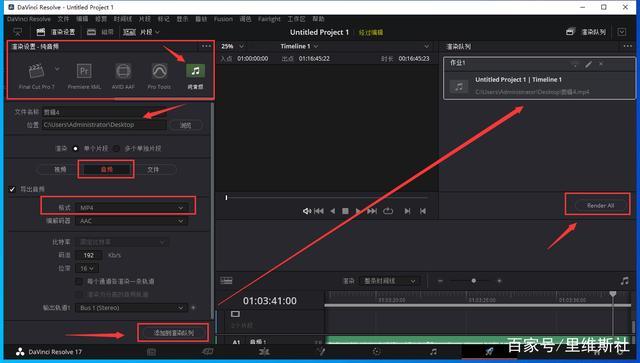
Task: Remove Job 1 with the x icon
Action: click(x=601, y=64)
